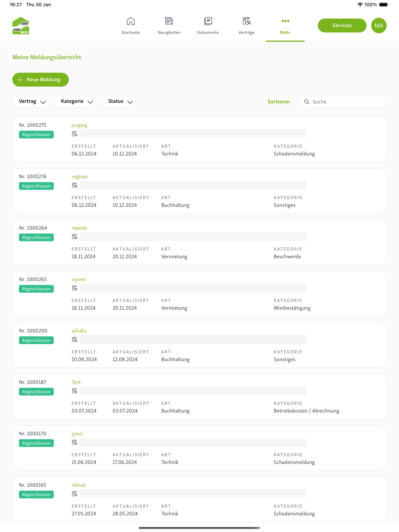Click contract icon in rblwal card

(x=75, y=494)
